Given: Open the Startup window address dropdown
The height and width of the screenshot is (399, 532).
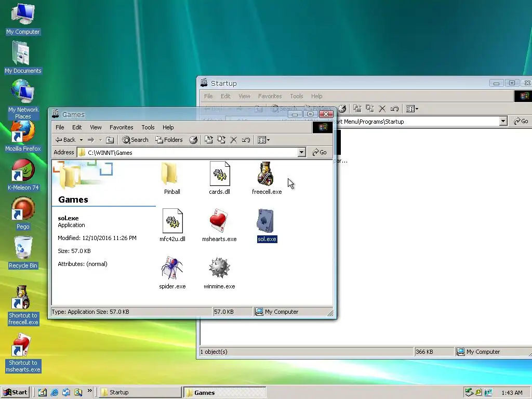Looking at the screenshot, I should click(503, 121).
